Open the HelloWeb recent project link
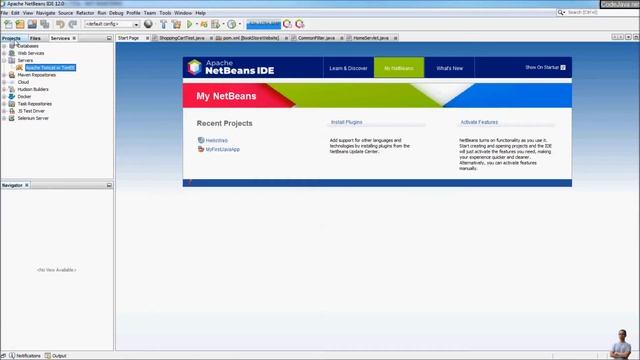The height and width of the screenshot is (360, 640). tap(216, 140)
